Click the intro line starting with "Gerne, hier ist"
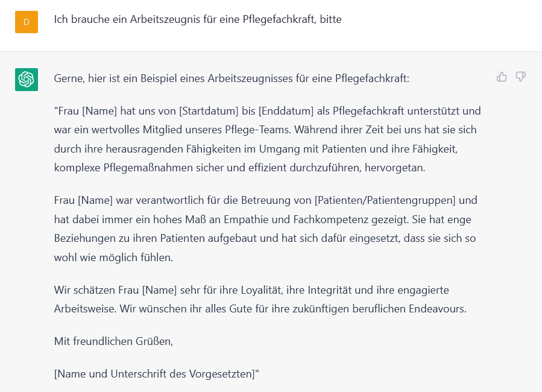The image size is (542, 392). [232, 78]
